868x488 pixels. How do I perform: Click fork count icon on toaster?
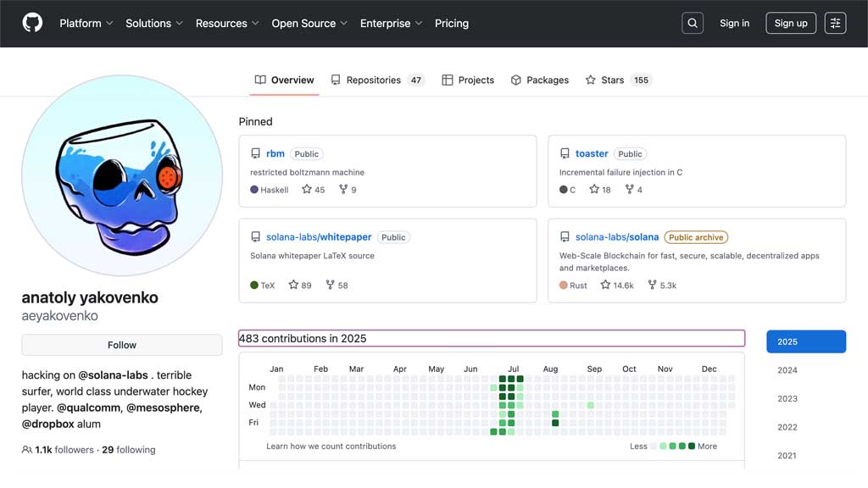[629, 190]
